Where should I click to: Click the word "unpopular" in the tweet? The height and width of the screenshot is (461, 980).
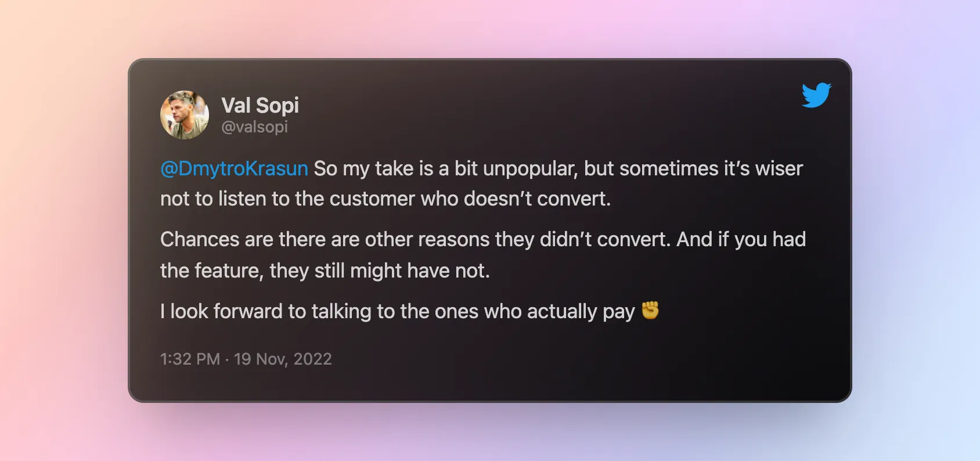pyautogui.click(x=529, y=168)
